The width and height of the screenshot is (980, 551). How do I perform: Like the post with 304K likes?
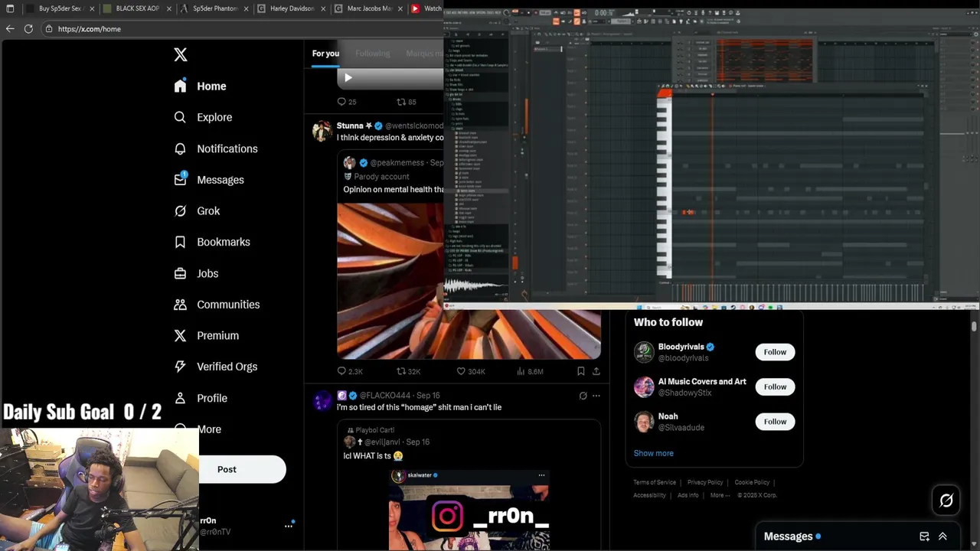point(471,371)
